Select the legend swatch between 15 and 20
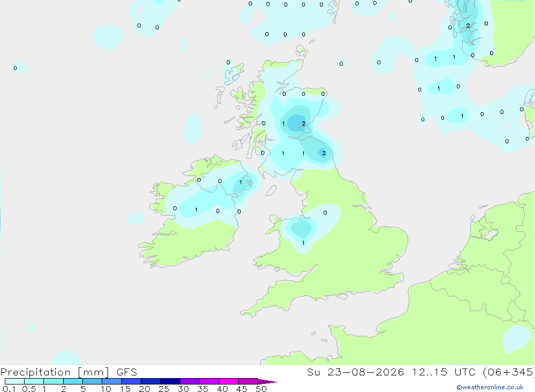 click(x=131, y=381)
